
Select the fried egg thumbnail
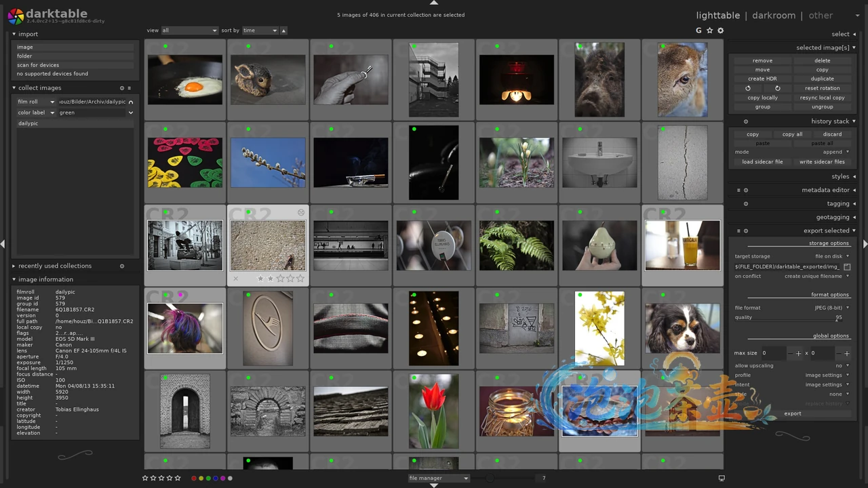(184, 79)
